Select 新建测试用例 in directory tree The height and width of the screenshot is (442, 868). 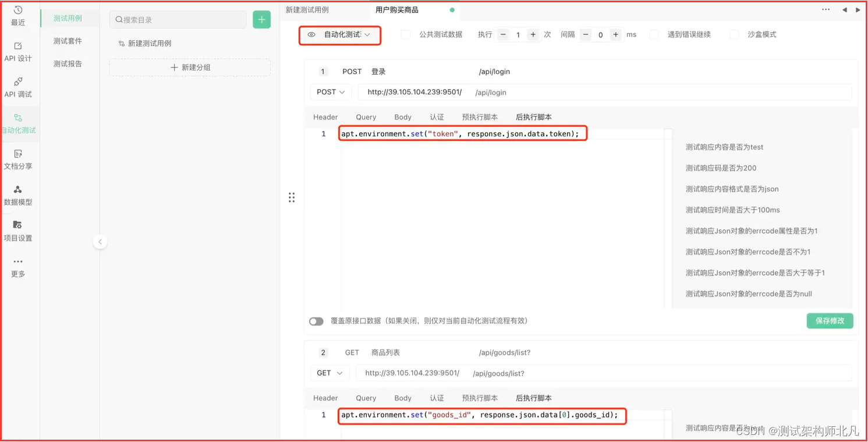coord(150,44)
